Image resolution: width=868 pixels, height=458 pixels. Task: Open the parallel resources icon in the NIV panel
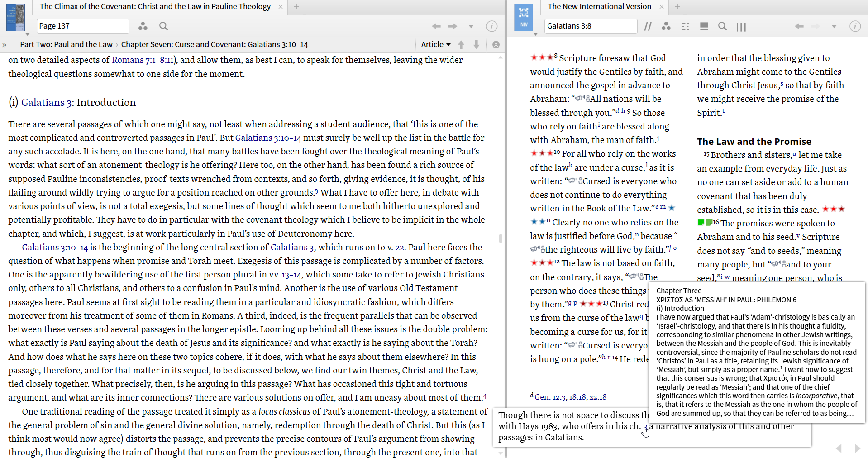coord(648,26)
